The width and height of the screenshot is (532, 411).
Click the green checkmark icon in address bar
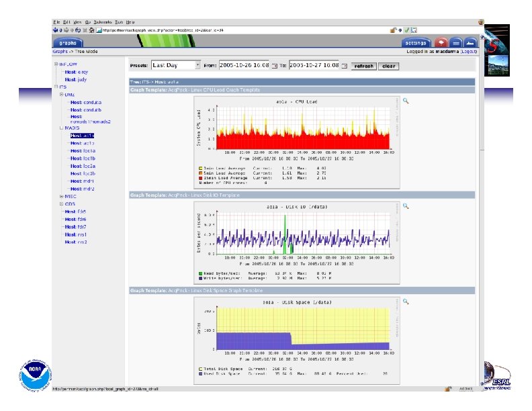tap(406, 30)
